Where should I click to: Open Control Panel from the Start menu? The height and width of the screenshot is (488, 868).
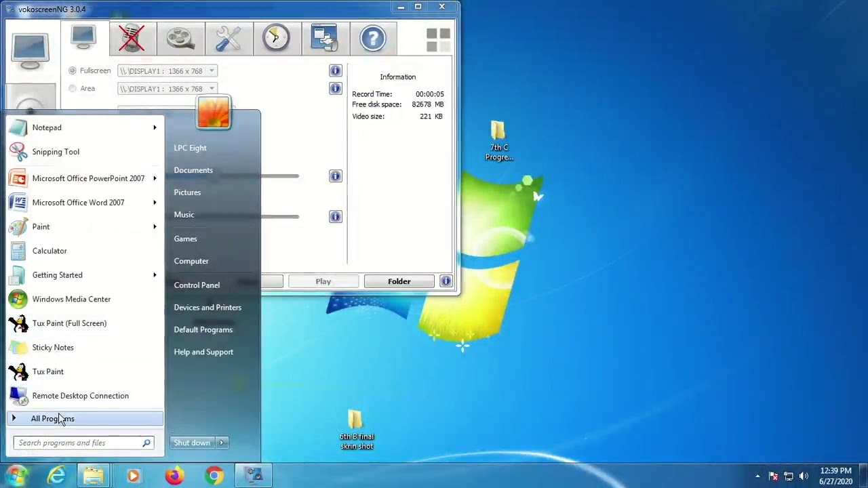pyautogui.click(x=197, y=285)
